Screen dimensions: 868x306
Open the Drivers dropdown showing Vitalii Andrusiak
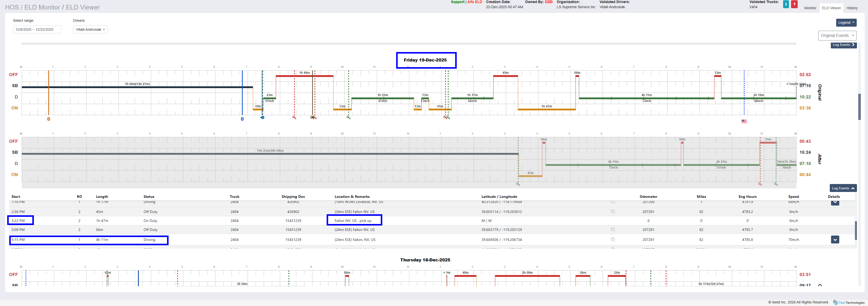(90, 30)
